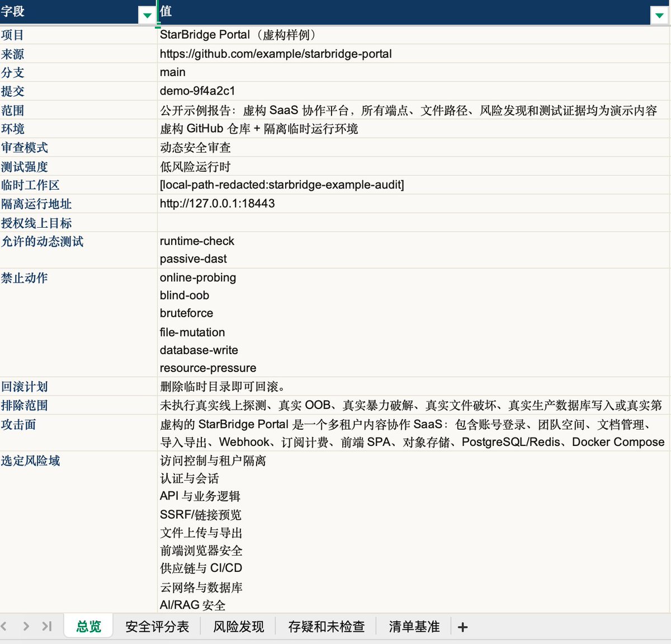Screen dimensions: 671x644
Task: Select the 低风险运行时 value cell
Action: coord(414,166)
